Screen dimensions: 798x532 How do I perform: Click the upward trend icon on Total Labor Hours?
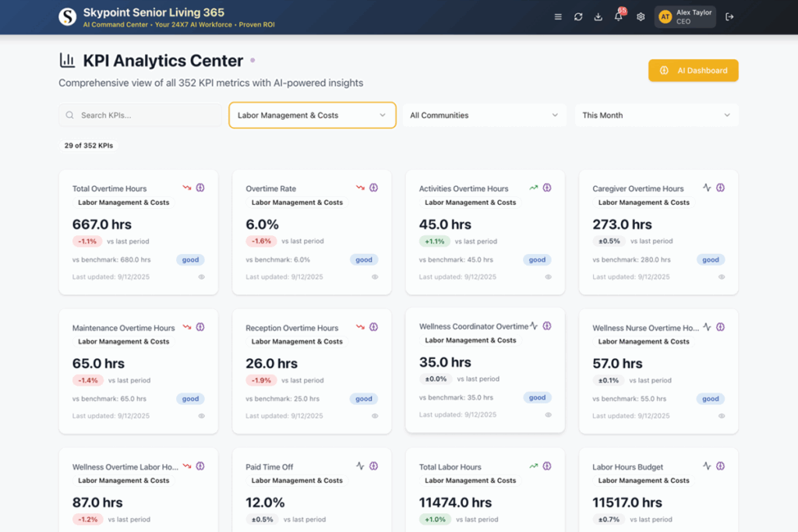click(533, 466)
